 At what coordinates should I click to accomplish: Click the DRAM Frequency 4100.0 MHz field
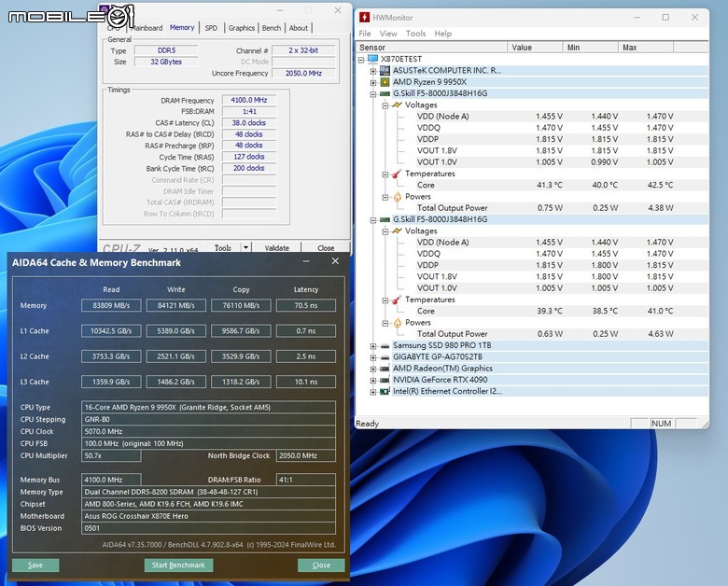[249, 100]
